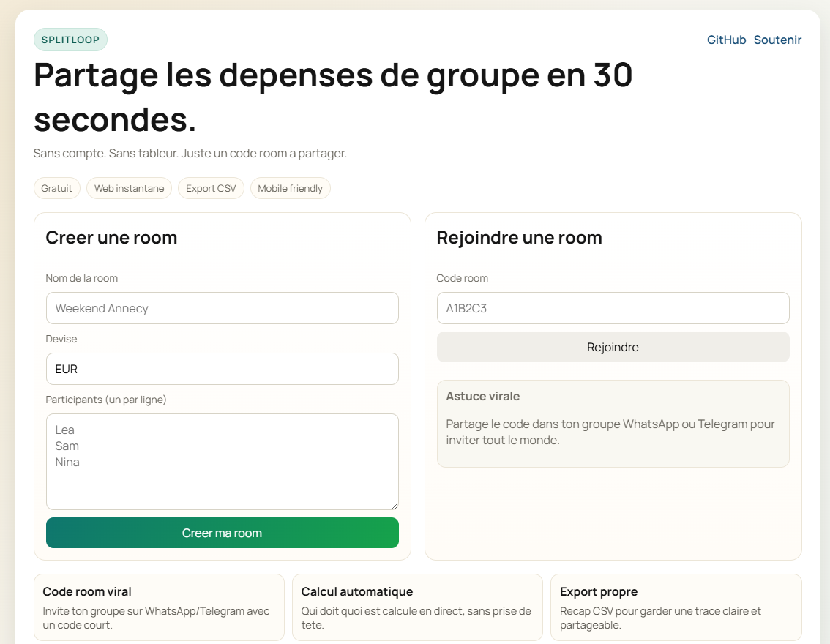Open the Soutenir link

point(777,40)
